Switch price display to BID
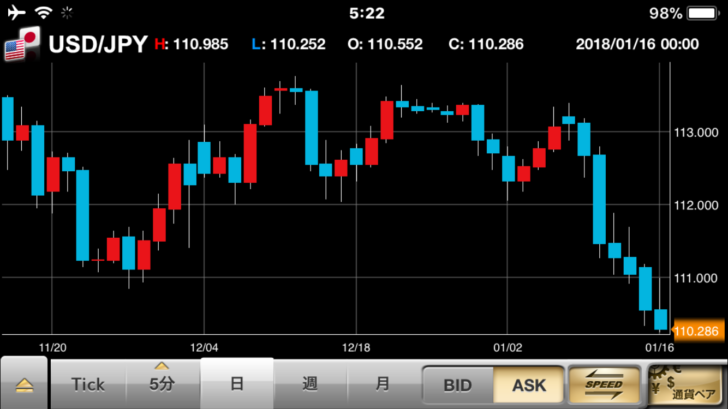The image size is (728, 409). tap(456, 384)
